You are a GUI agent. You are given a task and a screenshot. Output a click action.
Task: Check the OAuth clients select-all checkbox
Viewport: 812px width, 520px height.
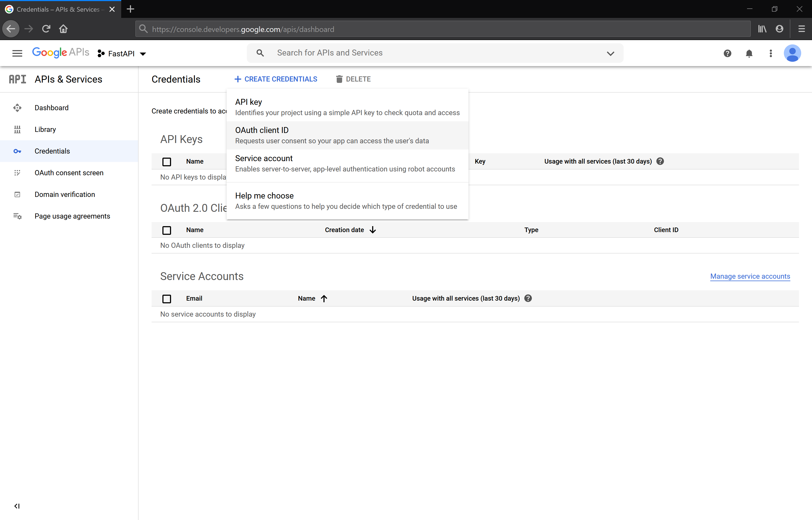pos(167,230)
